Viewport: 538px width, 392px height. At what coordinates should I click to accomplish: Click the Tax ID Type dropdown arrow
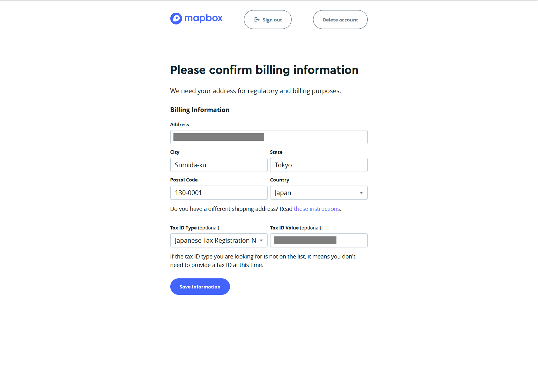pyautogui.click(x=261, y=241)
